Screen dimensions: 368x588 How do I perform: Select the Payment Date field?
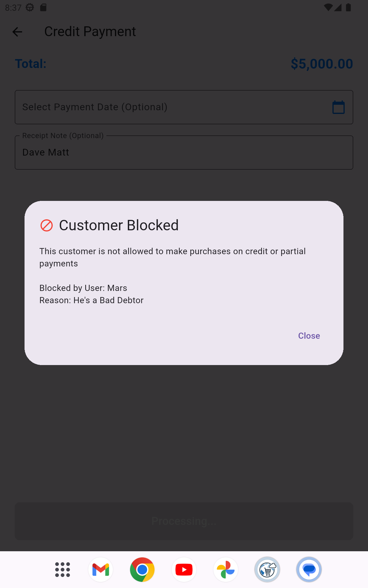172,107
